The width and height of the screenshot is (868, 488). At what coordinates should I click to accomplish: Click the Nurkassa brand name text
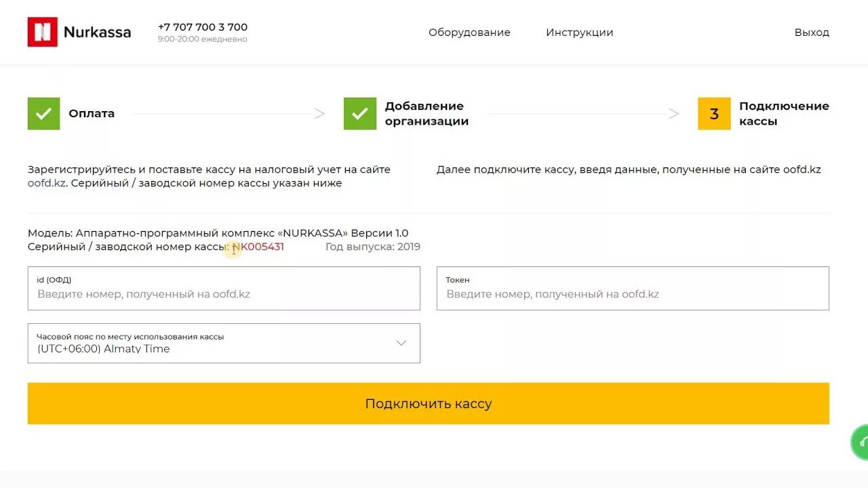point(97,32)
